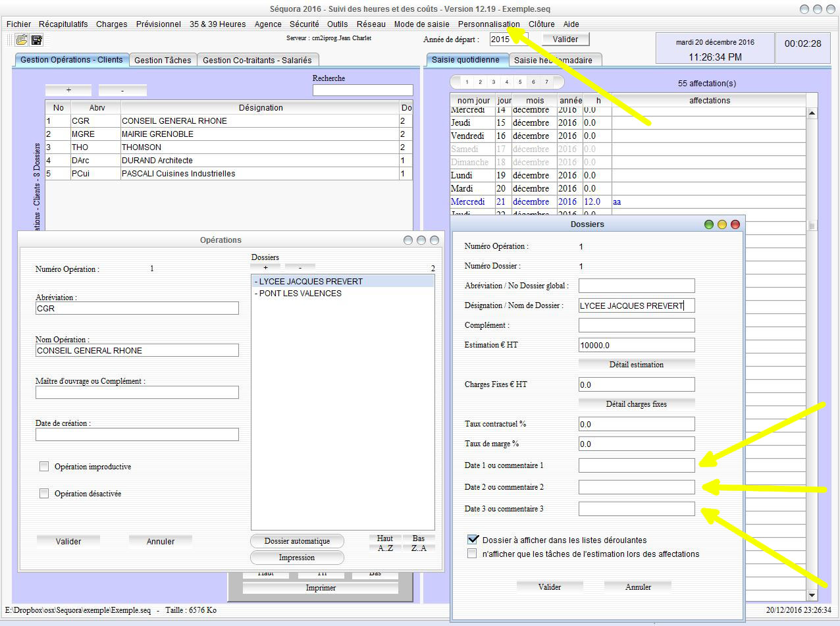Sort dossiers with Haut A..Z
The width and height of the screenshot is (840, 626).
(384, 542)
